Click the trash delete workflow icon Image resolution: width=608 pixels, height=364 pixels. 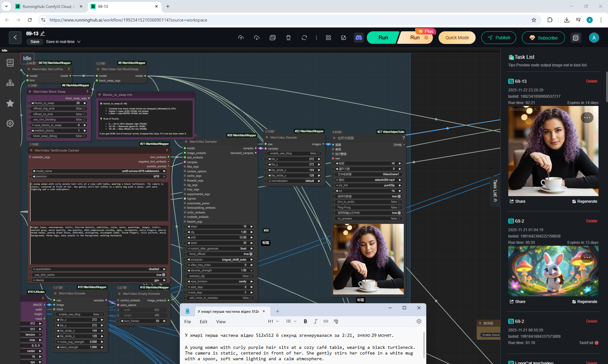288,38
